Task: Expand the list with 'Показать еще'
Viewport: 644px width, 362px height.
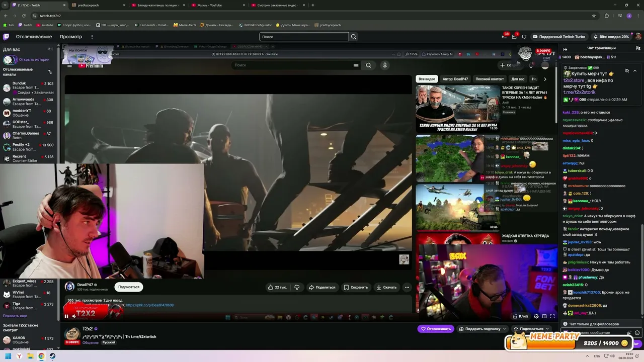Action: tap(15, 316)
